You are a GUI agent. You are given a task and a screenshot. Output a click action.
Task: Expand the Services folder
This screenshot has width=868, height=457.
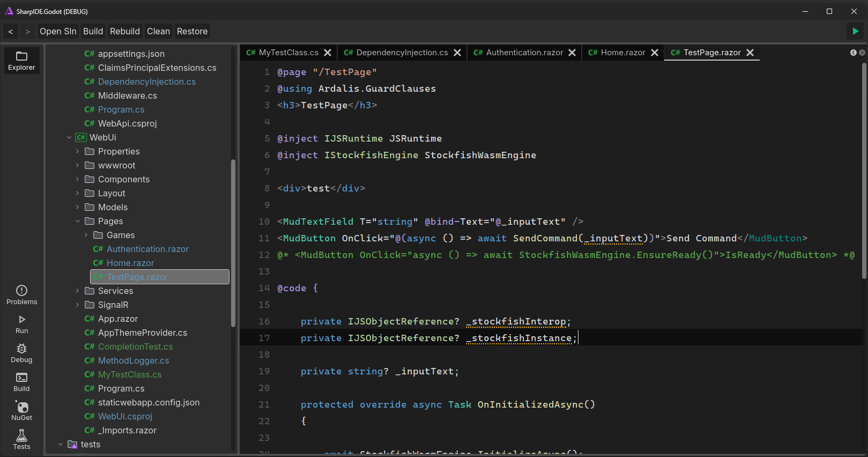click(x=77, y=291)
